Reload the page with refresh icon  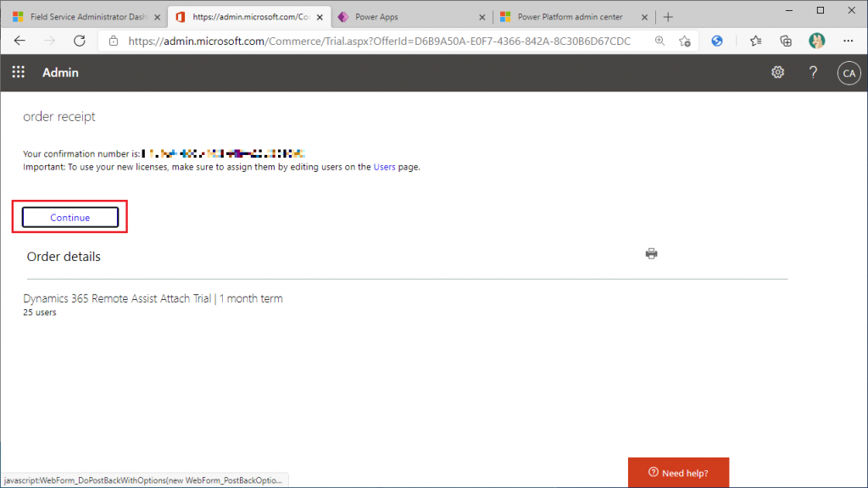coord(80,41)
